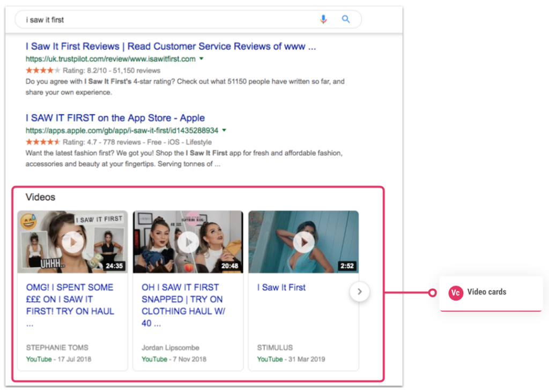Play the 24:35 try on haul video
Image resolution: width=549 pixels, height=392 pixels.
point(72,242)
